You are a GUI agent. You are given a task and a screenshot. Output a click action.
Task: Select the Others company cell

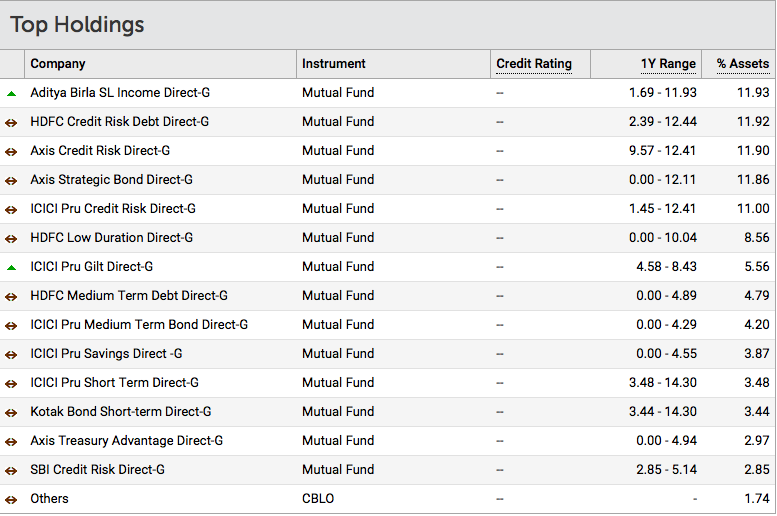[49, 499]
